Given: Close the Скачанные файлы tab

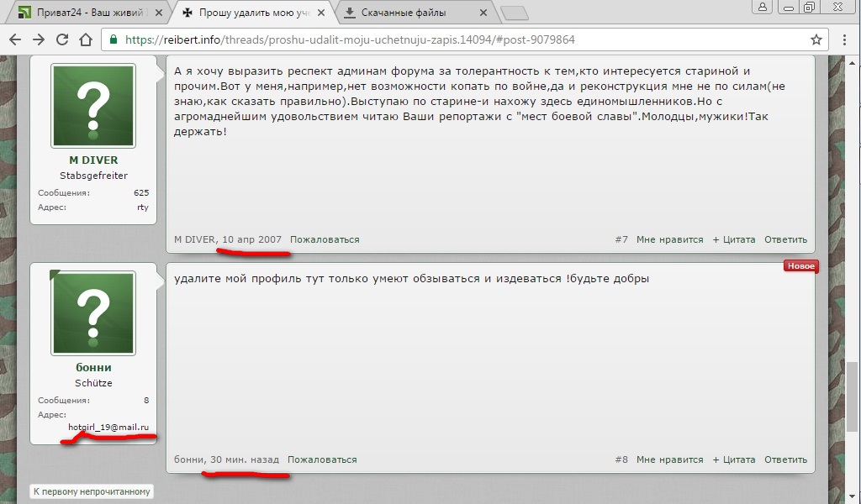Looking at the screenshot, I should coord(483,13).
